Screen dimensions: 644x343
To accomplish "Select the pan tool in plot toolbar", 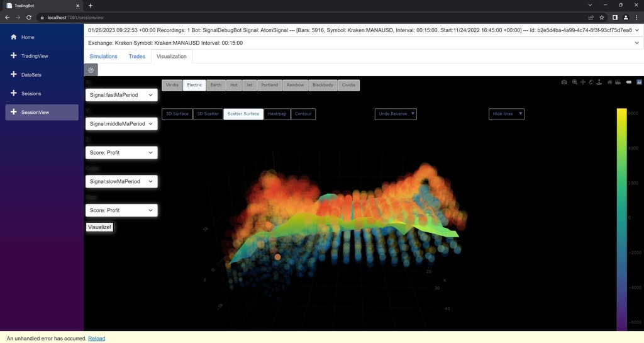I will click(x=583, y=82).
